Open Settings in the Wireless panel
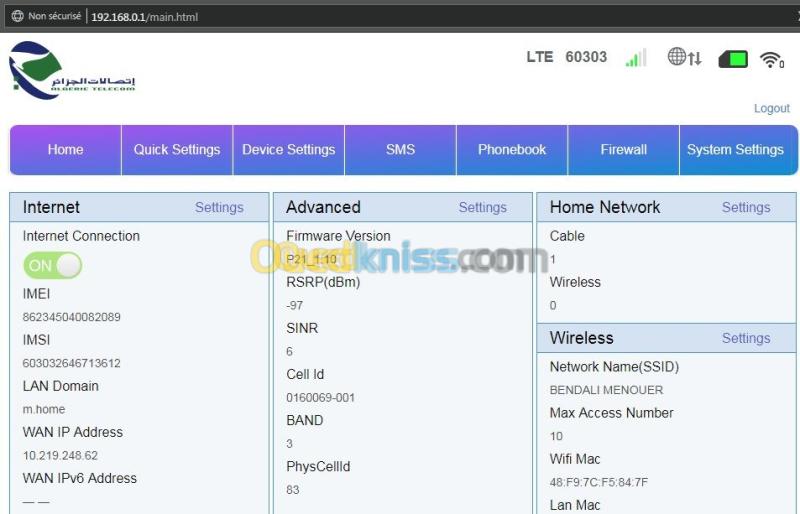This screenshot has width=800, height=514. (x=746, y=338)
